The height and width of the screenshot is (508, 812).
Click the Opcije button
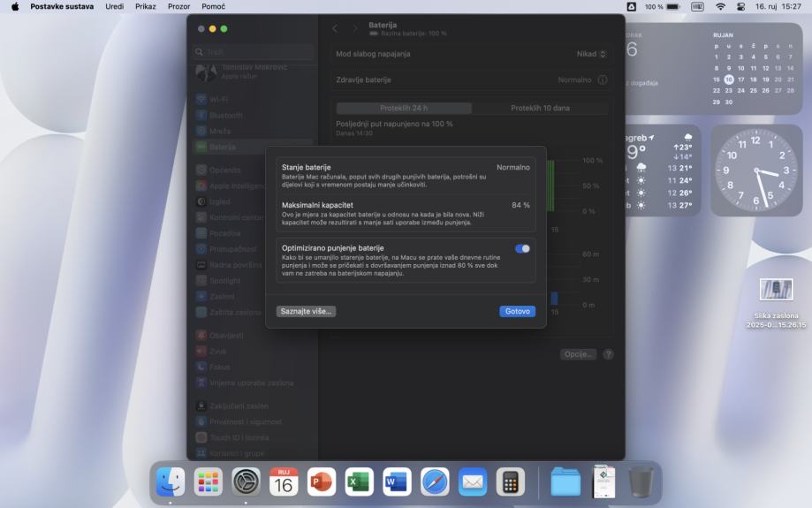(x=578, y=354)
